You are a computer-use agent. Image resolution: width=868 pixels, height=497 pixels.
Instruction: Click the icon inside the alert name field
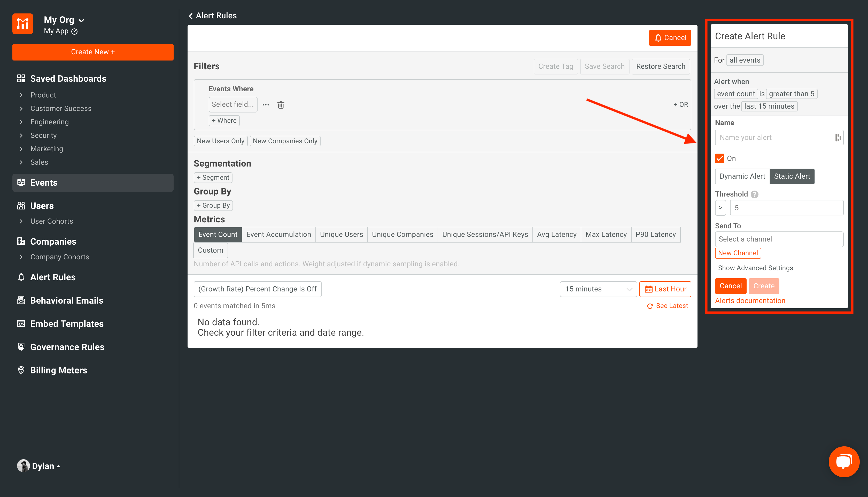[838, 138]
